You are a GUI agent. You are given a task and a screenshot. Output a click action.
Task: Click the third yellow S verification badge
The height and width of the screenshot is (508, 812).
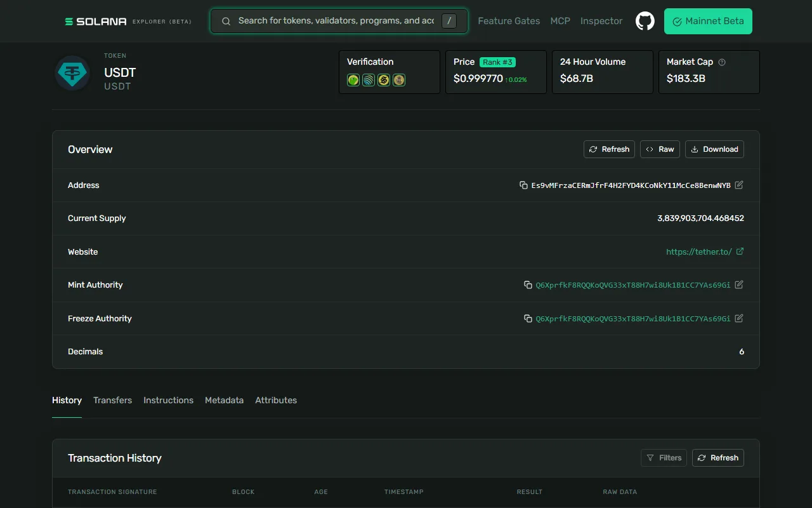click(x=384, y=80)
